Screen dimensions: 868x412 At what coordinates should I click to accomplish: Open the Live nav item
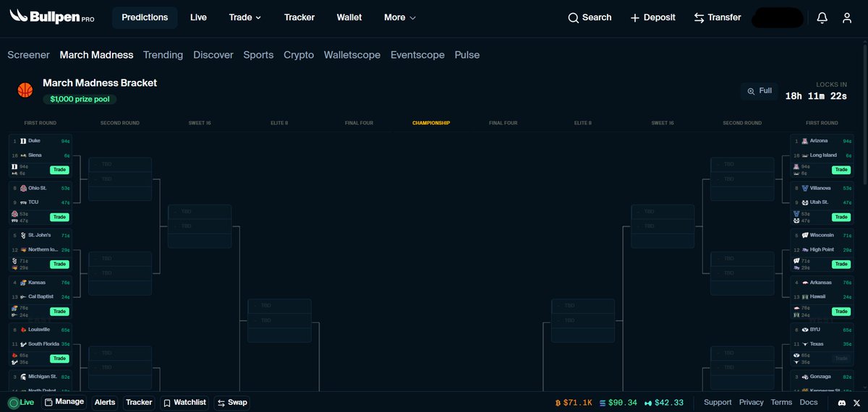coord(198,17)
